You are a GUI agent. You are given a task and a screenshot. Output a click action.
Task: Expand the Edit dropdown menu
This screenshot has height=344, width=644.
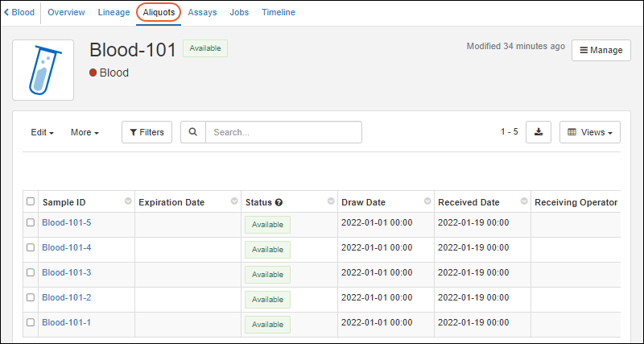[42, 132]
